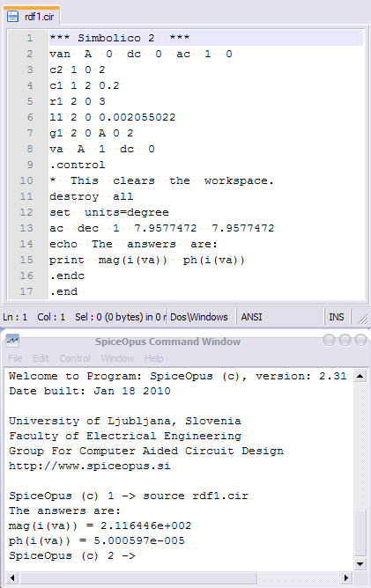Click the 'g1 2 0 A 0 2' line
Screen dimensions: 371x588
tap(92, 133)
